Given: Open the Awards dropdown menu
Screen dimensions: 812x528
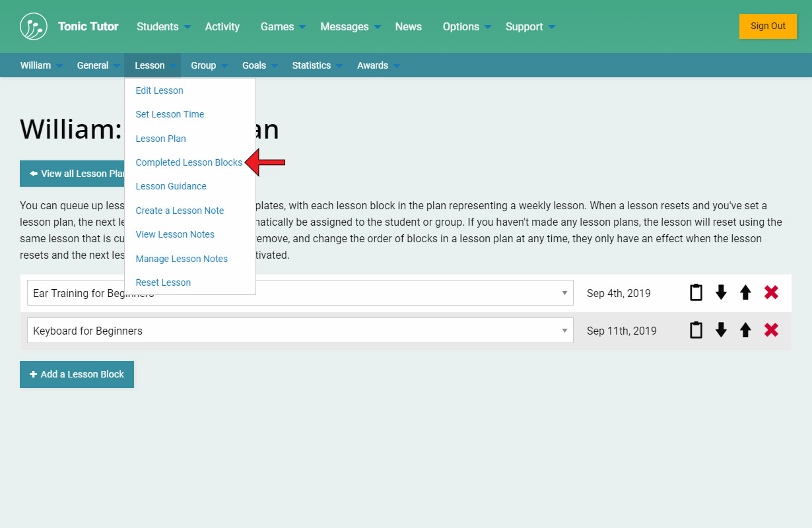Looking at the screenshot, I should point(378,65).
